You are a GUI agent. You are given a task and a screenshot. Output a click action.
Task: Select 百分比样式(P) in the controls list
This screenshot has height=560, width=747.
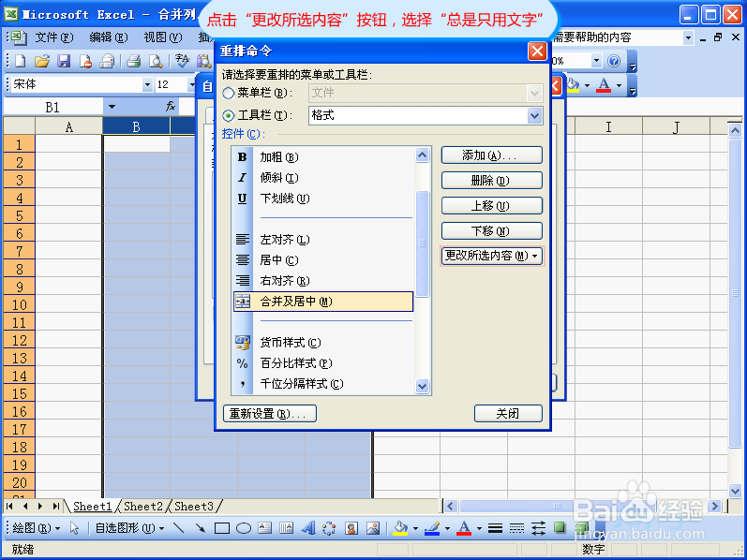[323, 362]
